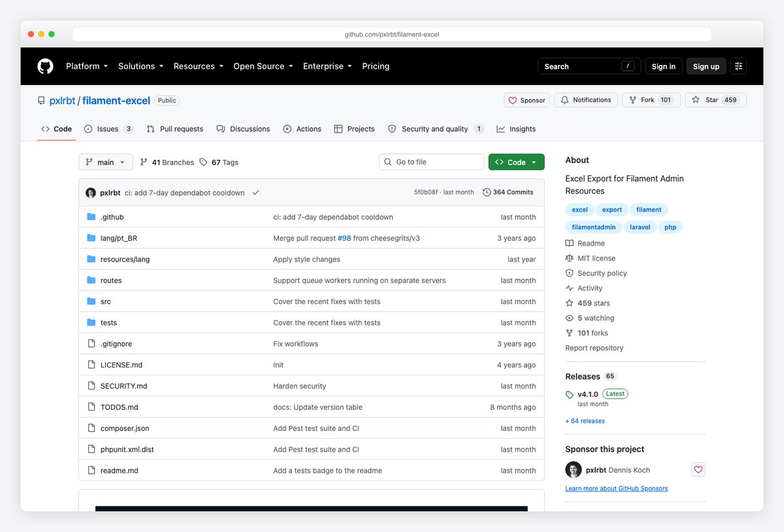
Task: Click the Sign in button
Action: point(664,66)
